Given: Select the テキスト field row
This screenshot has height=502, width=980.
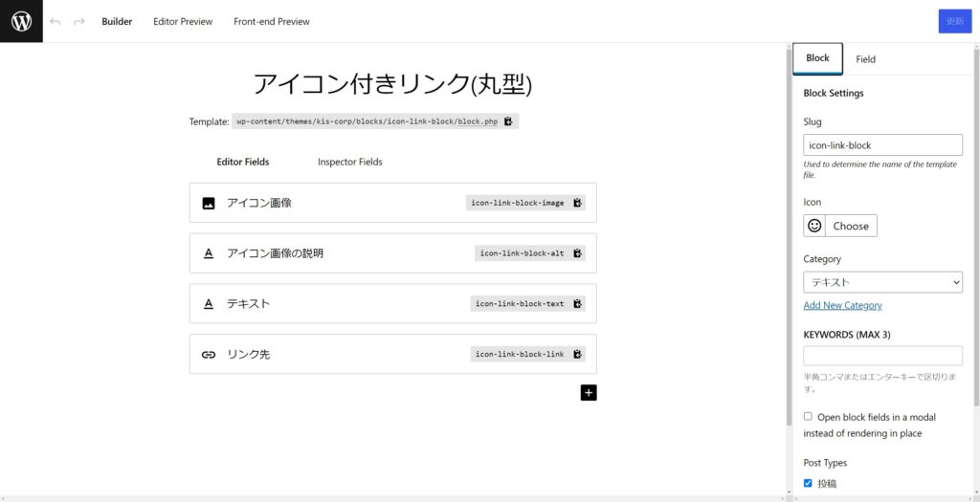Looking at the screenshot, I should pos(393,303).
